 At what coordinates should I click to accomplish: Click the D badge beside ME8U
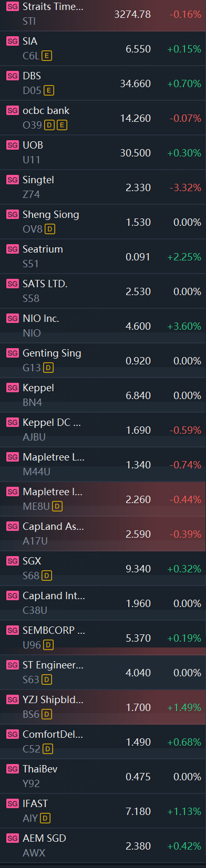tap(57, 506)
